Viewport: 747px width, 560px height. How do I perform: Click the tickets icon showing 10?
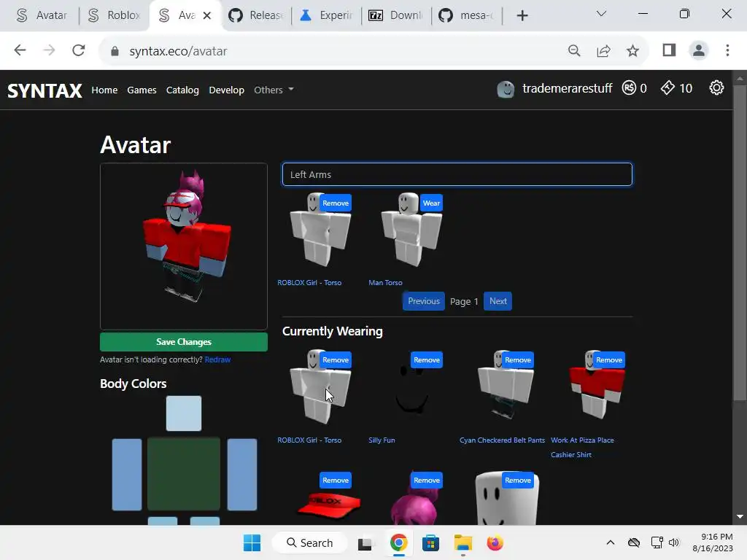[x=667, y=88]
